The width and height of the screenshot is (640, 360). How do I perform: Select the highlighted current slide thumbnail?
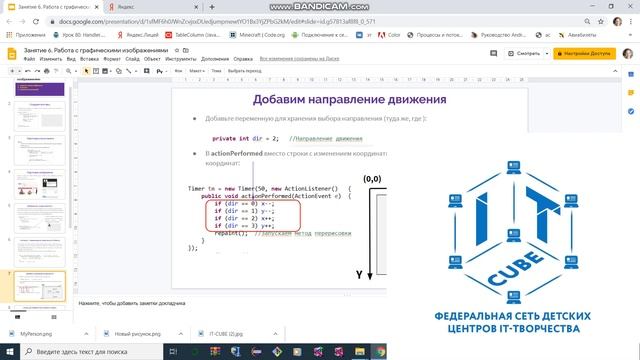coord(40,286)
